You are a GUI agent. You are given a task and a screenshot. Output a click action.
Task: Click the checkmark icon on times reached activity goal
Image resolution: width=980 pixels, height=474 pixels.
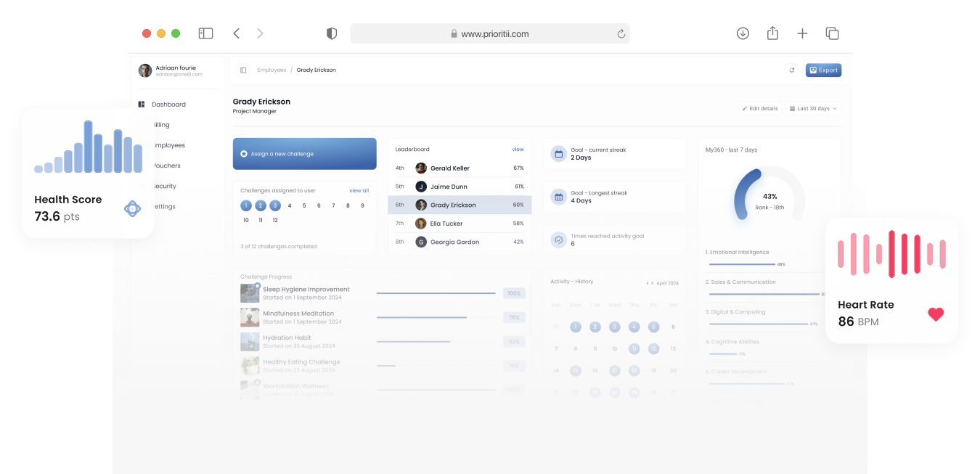[559, 239]
